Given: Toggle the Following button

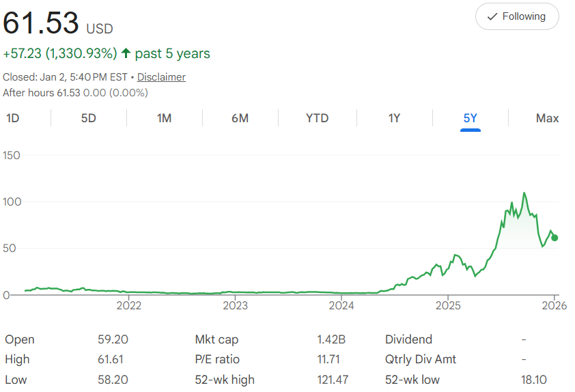Looking at the screenshot, I should click(x=517, y=16).
